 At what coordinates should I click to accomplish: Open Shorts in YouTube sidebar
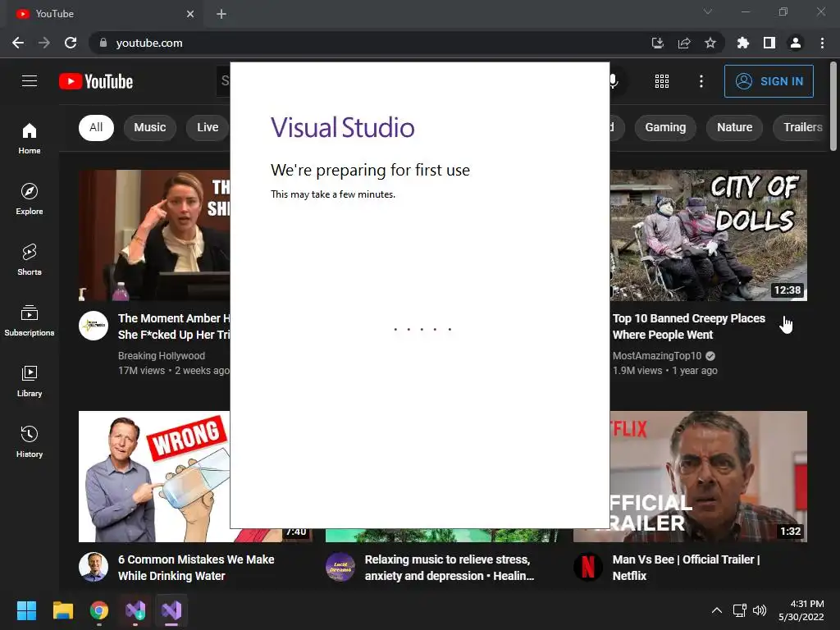(x=30, y=260)
